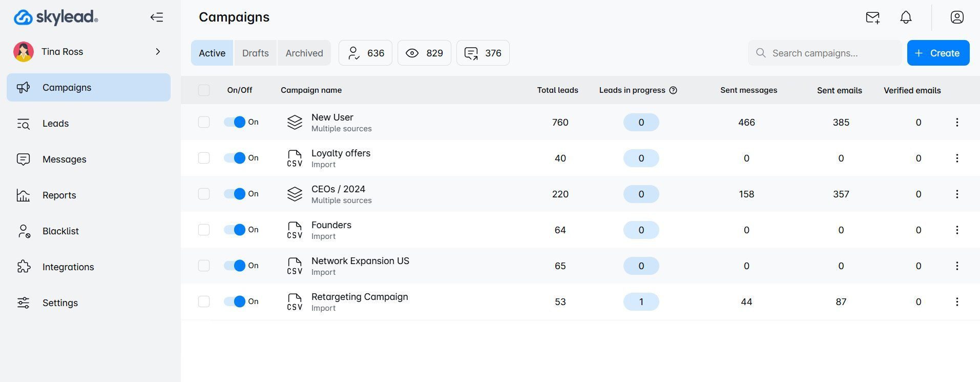Switch to the Active tab
980x382 pixels.
(212, 53)
